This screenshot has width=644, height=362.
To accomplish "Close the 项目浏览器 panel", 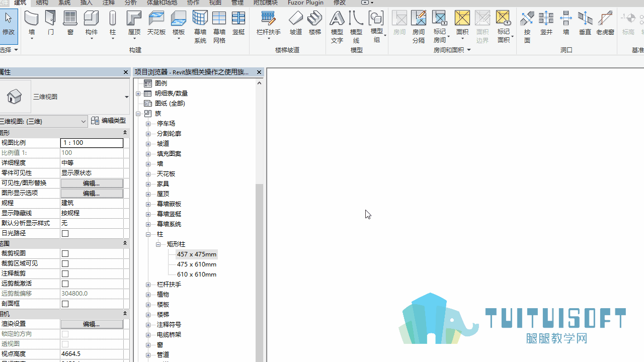I will coord(259,72).
